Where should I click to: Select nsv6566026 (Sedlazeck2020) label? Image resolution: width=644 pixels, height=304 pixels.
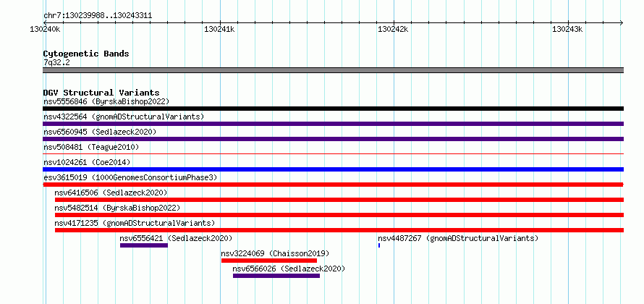[289, 269]
